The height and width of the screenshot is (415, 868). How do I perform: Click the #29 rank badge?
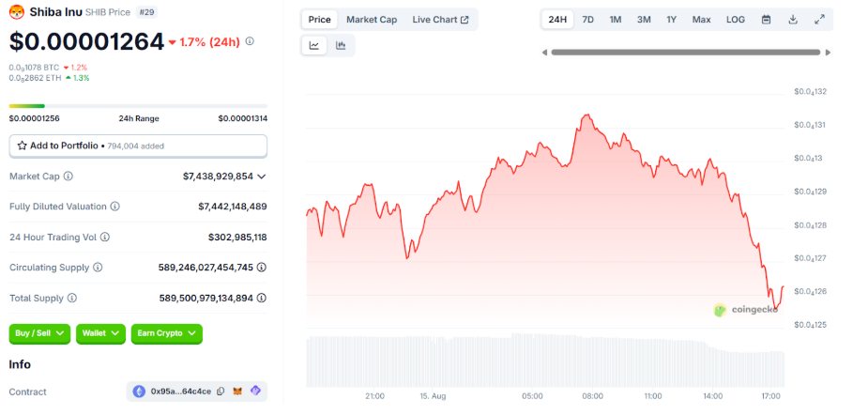click(146, 11)
